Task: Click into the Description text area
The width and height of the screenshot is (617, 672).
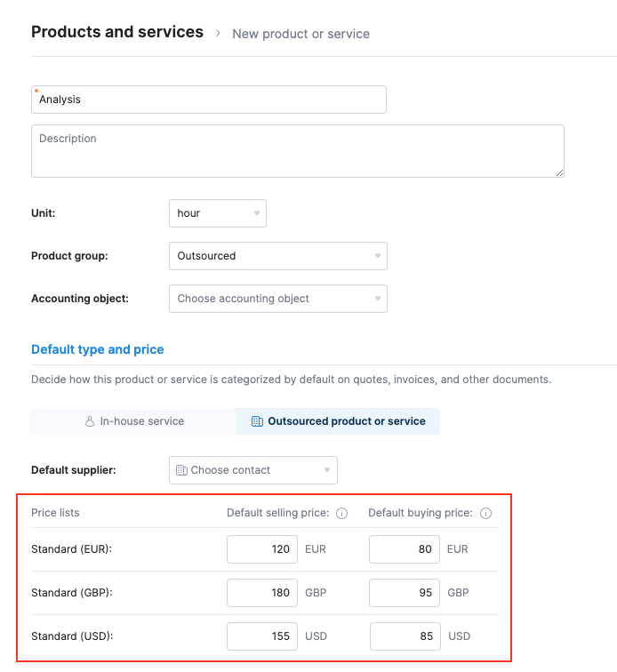Action: 298,151
